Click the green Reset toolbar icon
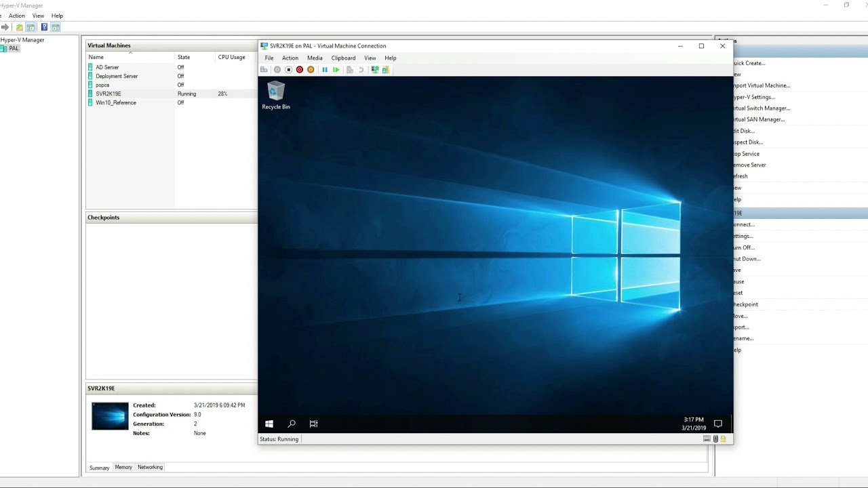This screenshot has height=488, width=868. pyautogui.click(x=336, y=70)
